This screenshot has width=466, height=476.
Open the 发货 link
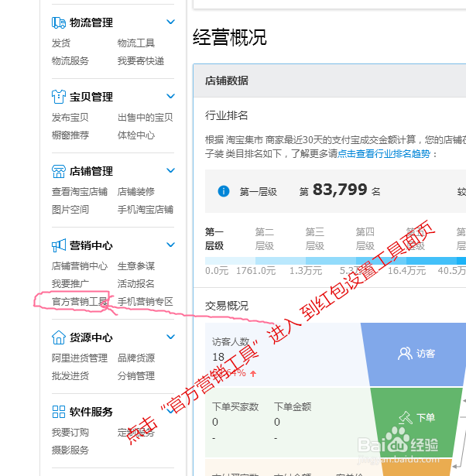[60, 43]
